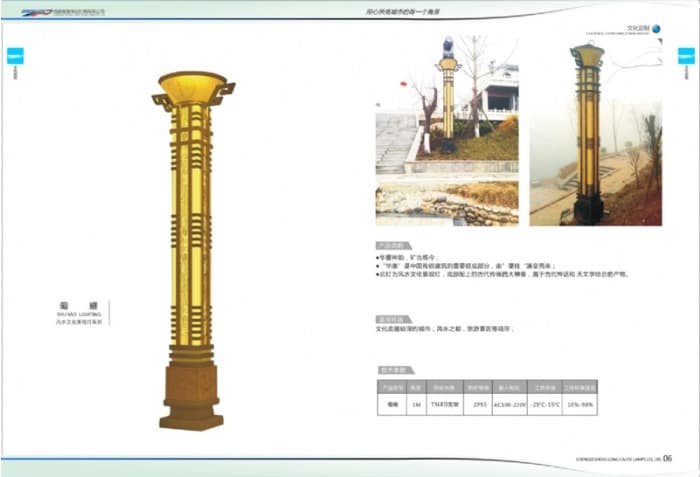700x477 pixels.
Task: Click the "10%-90%" humidity cell
Action: [x=580, y=405]
